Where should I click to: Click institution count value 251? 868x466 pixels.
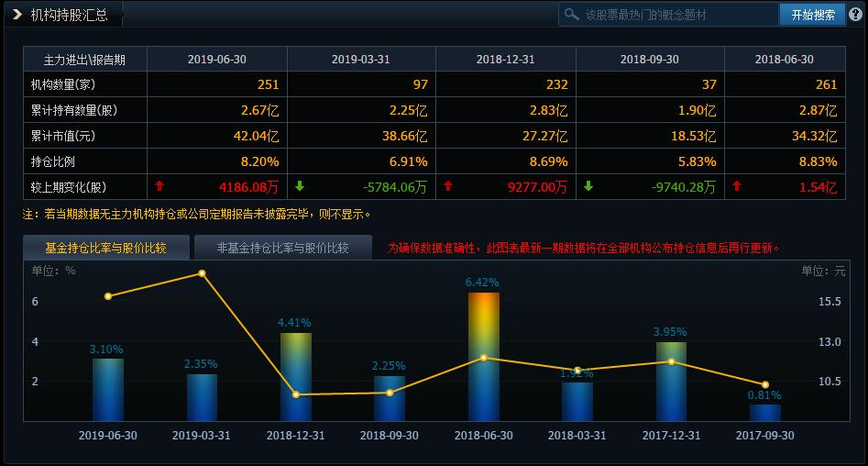268,84
